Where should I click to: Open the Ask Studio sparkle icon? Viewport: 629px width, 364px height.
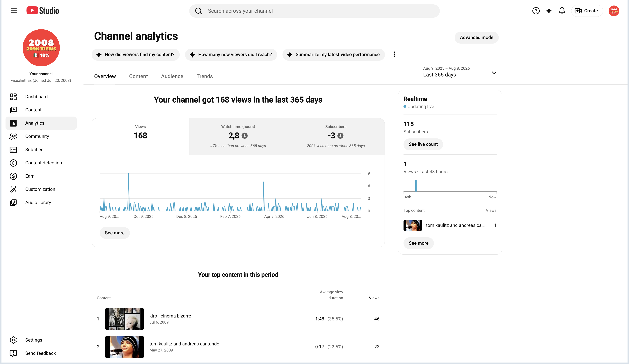pyautogui.click(x=549, y=11)
